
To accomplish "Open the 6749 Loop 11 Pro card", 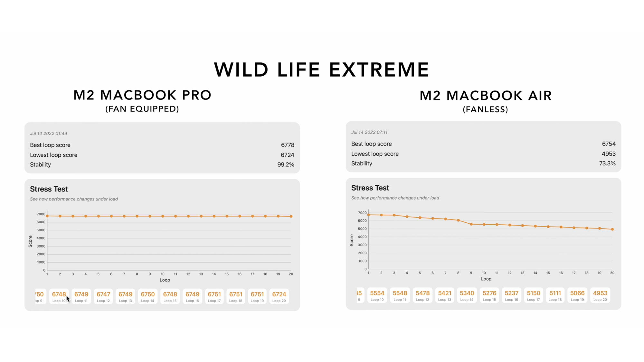I will click(x=81, y=296).
